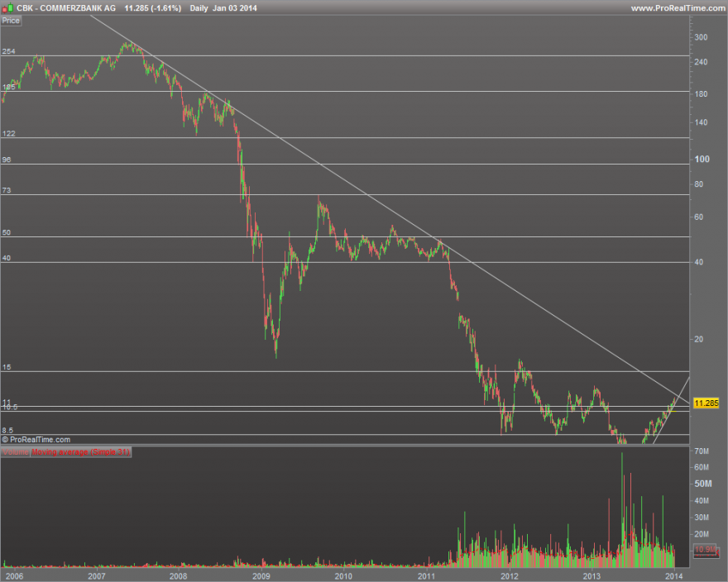Open the www.ProRealTime.com link
The height and width of the screenshot is (582, 728).
click(x=678, y=8)
